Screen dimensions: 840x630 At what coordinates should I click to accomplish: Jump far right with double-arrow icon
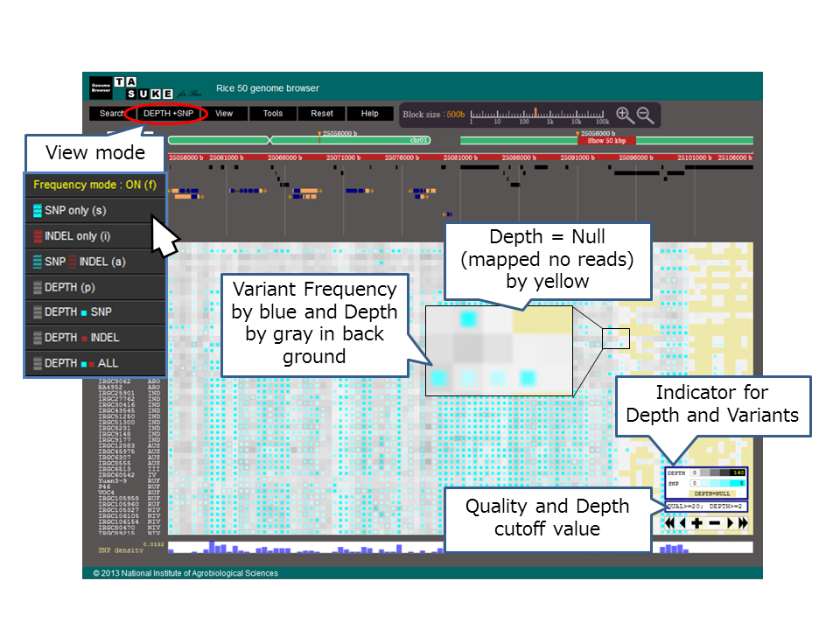[743, 523]
